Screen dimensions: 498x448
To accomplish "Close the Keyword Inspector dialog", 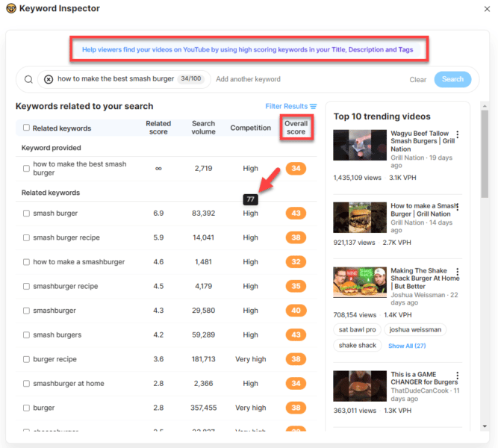I will pyautogui.click(x=487, y=9).
